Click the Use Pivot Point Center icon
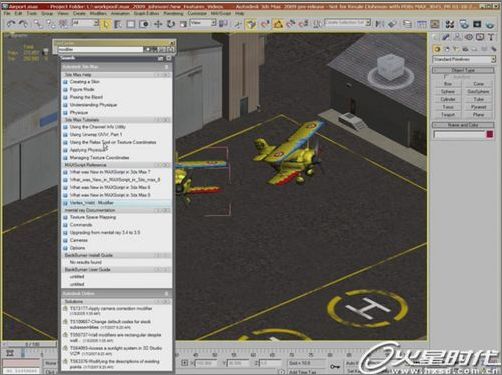This screenshot has height=375, width=502. 224,23
